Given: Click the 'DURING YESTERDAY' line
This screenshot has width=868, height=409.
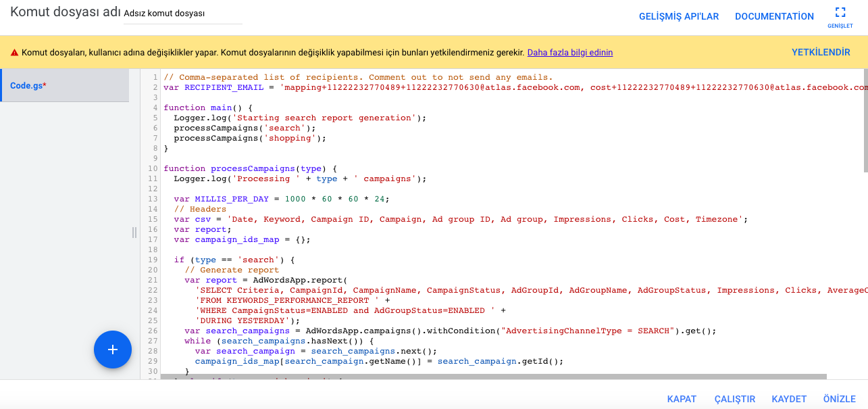Looking at the screenshot, I should pyautogui.click(x=247, y=320).
